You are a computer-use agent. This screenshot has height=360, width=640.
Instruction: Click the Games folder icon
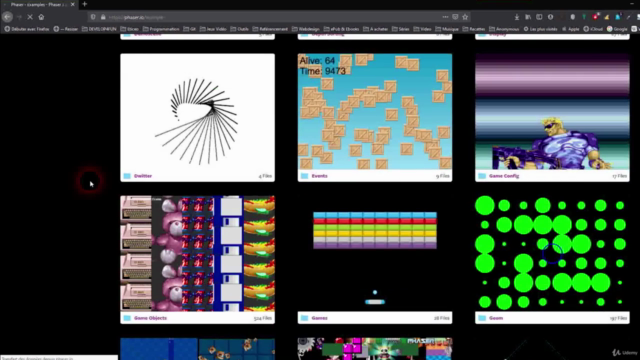tap(304, 318)
